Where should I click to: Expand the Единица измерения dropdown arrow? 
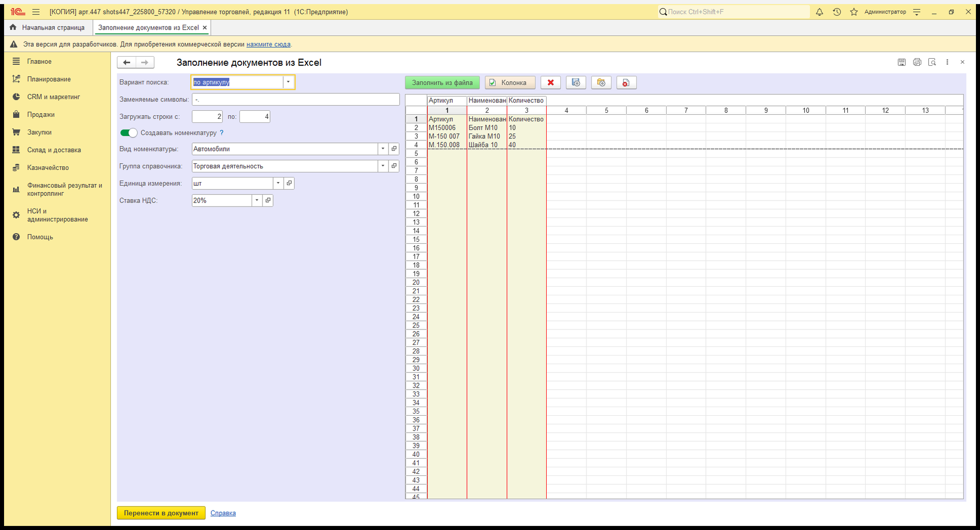click(278, 183)
